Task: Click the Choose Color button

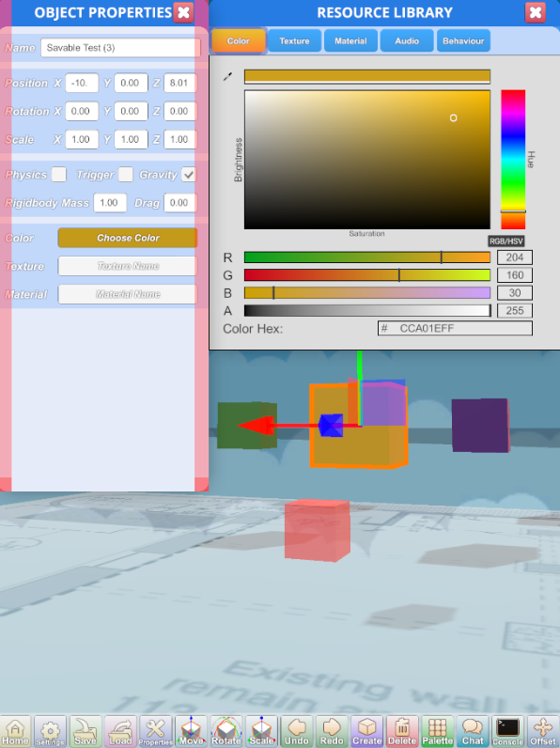Action: click(x=128, y=238)
